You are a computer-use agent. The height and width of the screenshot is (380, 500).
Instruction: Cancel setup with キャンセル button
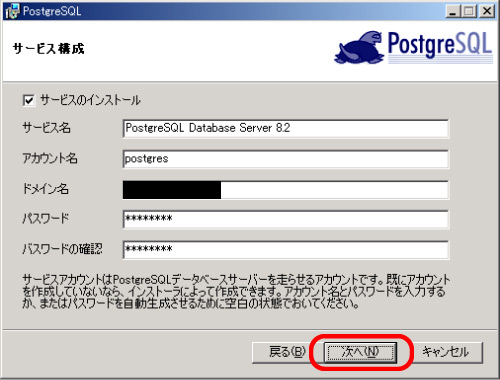click(x=446, y=352)
